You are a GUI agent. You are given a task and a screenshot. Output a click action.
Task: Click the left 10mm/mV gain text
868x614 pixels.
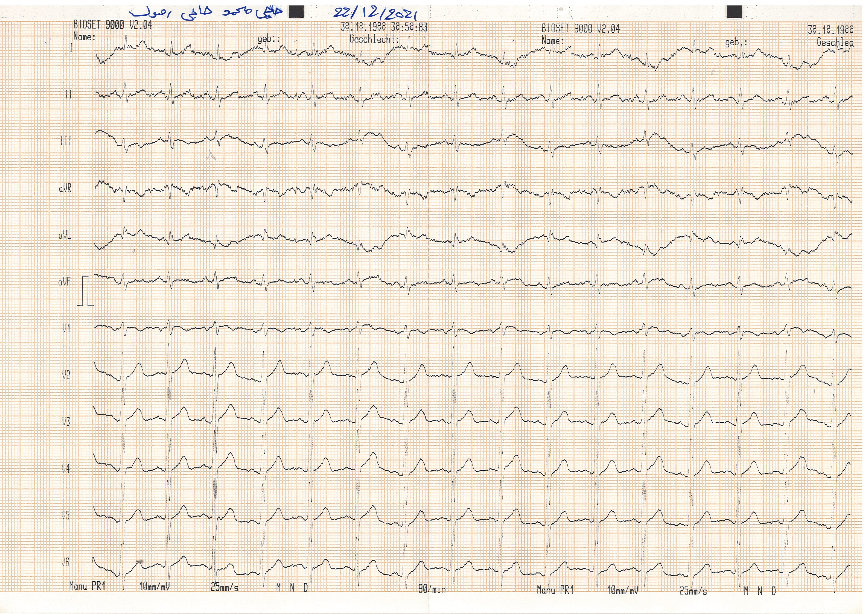154,587
